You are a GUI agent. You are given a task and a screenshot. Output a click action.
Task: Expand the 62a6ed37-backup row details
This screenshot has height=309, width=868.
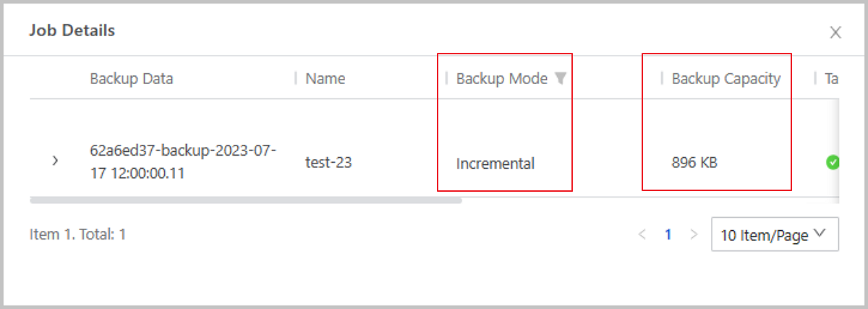55,161
